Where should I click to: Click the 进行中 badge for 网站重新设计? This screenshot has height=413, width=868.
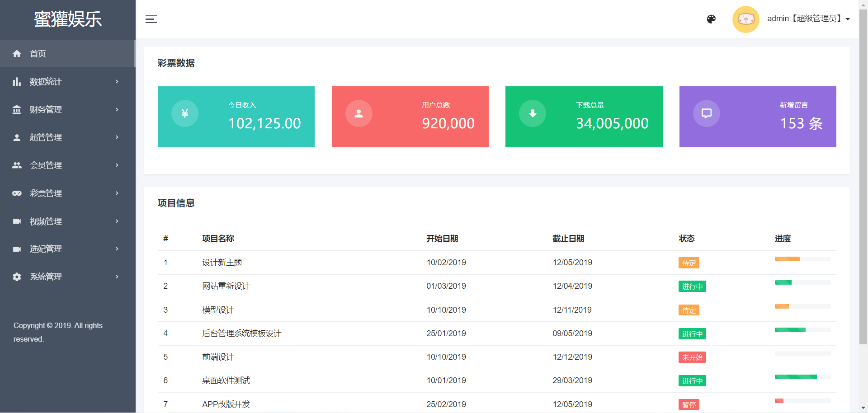click(x=692, y=286)
